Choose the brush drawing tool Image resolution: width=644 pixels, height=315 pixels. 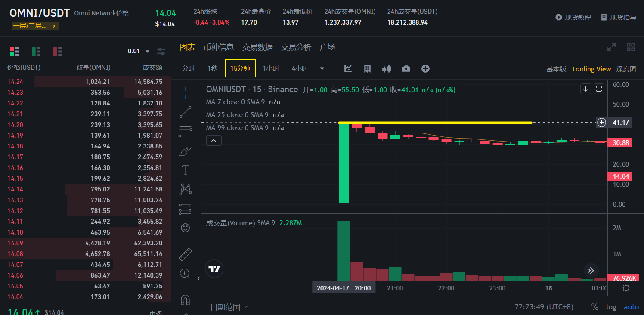pyautogui.click(x=186, y=151)
